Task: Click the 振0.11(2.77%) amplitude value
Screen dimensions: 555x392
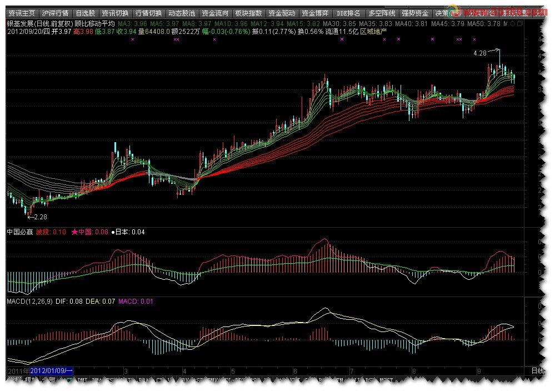Action: (x=274, y=32)
